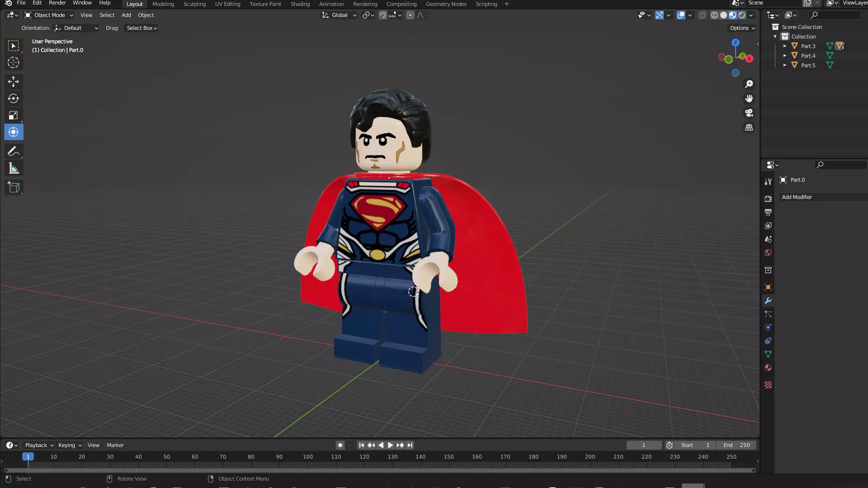Viewport: 868px width, 488px height.
Task: Play the animation forward
Action: point(390,446)
